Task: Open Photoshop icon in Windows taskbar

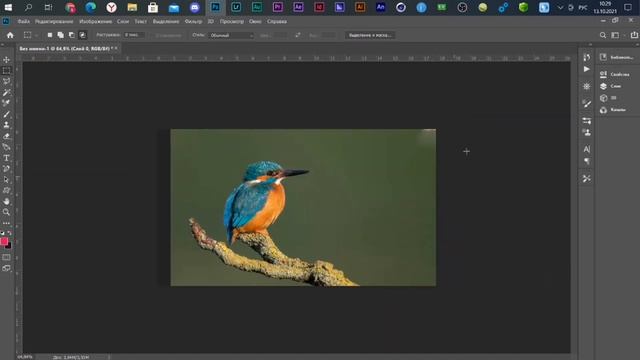Action: (215, 7)
